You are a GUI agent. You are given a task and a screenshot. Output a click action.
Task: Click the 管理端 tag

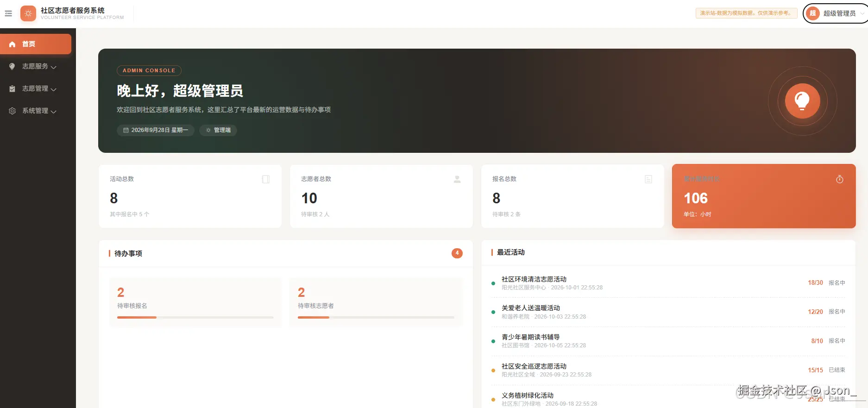coord(218,130)
